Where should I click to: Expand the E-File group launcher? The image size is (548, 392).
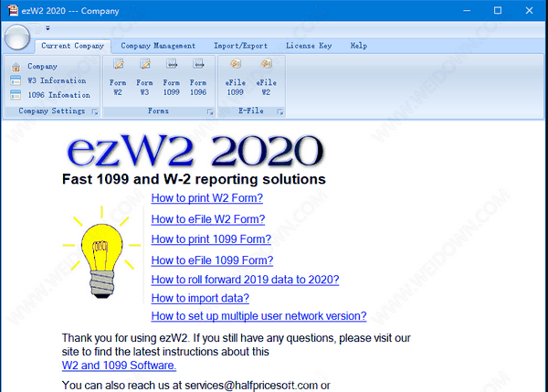pyautogui.click(x=280, y=111)
